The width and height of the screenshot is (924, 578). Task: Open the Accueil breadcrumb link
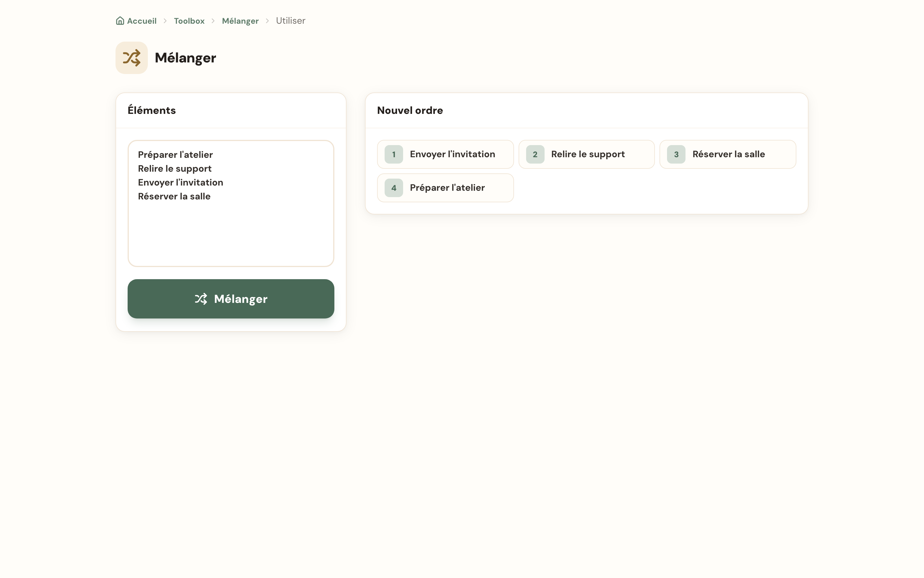pyautogui.click(x=136, y=21)
